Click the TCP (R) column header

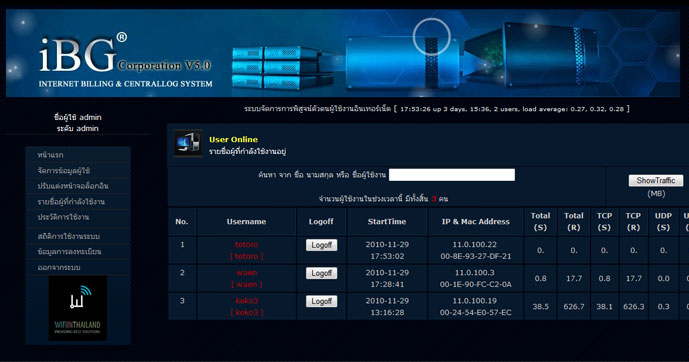633,222
